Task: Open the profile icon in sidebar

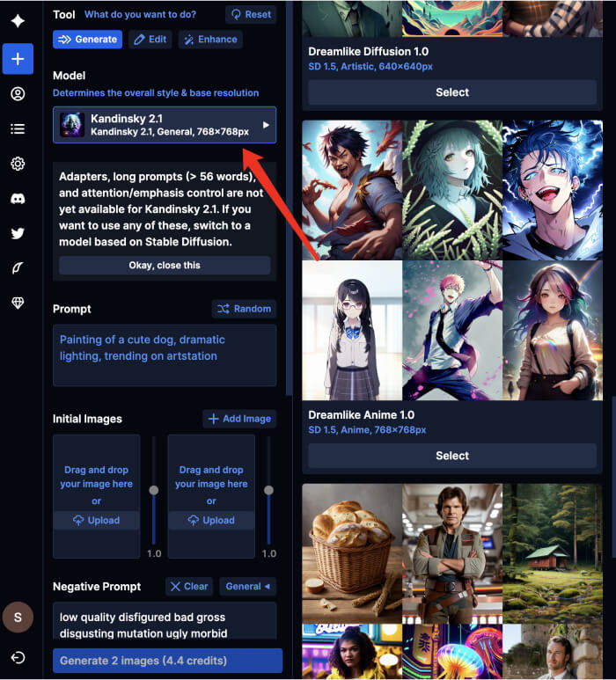Action: 18,94
